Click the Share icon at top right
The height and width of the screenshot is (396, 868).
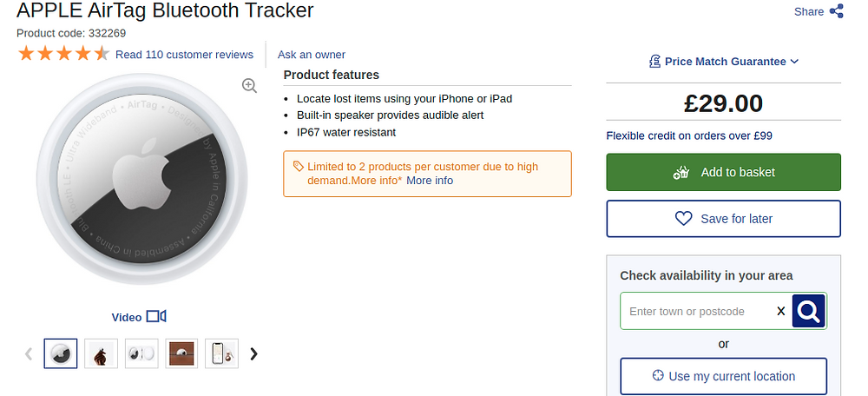point(836,11)
